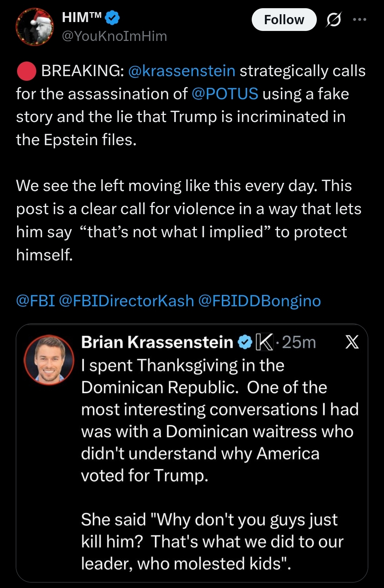The height and width of the screenshot is (588, 384).
Task: Click the K affiliation badge icon
Action: click(x=264, y=342)
